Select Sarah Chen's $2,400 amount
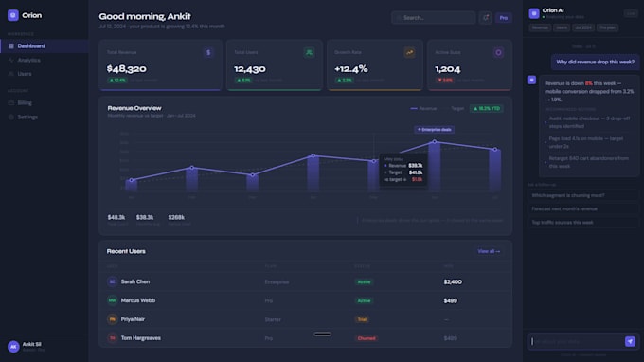Viewport: 644px width, 362px height. pos(453,281)
